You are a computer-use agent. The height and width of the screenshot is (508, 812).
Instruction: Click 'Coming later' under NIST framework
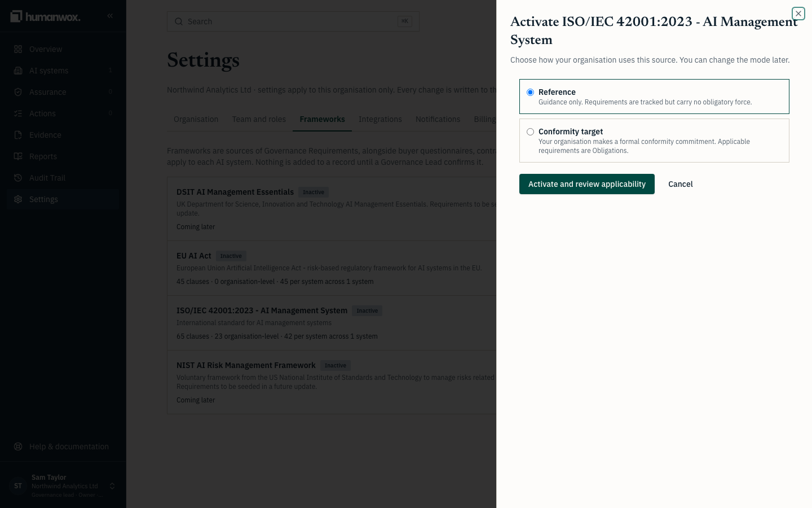pyautogui.click(x=196, y=400)
